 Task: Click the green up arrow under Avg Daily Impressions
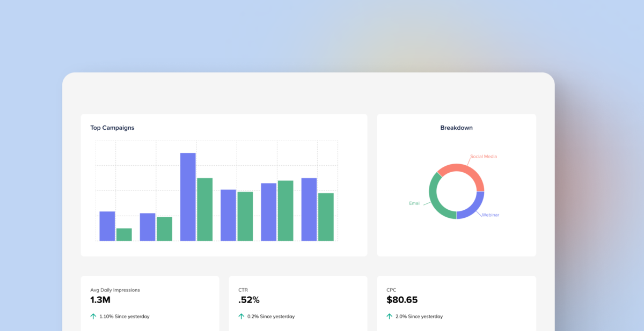coord(93,317)
